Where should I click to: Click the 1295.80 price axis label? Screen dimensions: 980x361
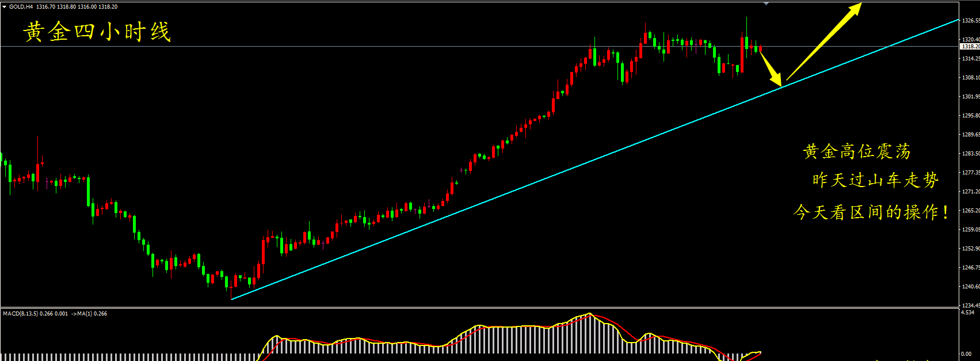coord(971,116)
